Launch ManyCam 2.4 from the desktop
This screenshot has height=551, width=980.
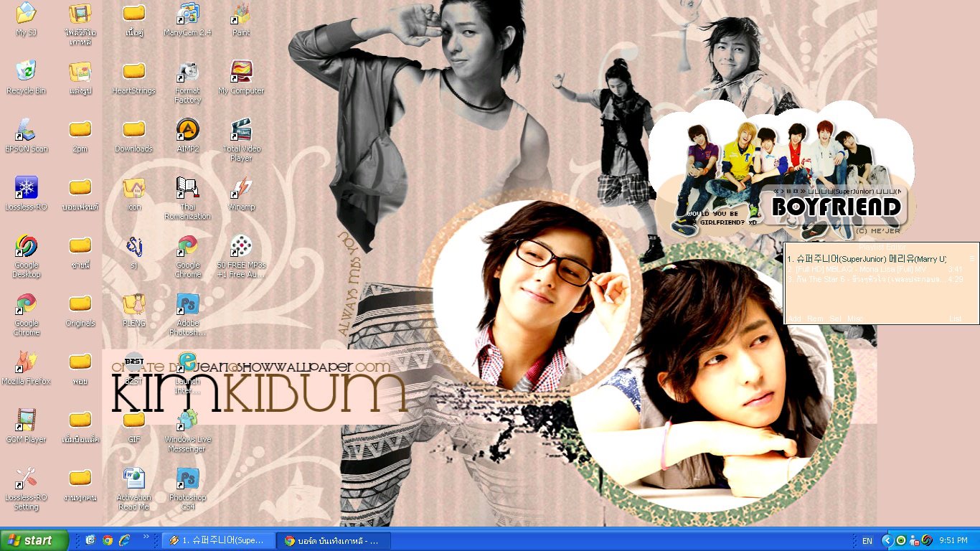pos(188,19)
